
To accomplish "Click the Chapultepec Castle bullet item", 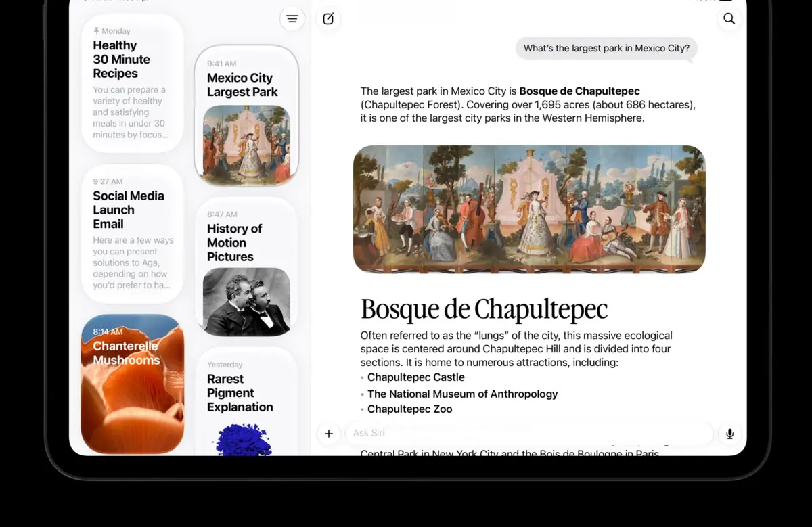I will [x=415, y=377].
